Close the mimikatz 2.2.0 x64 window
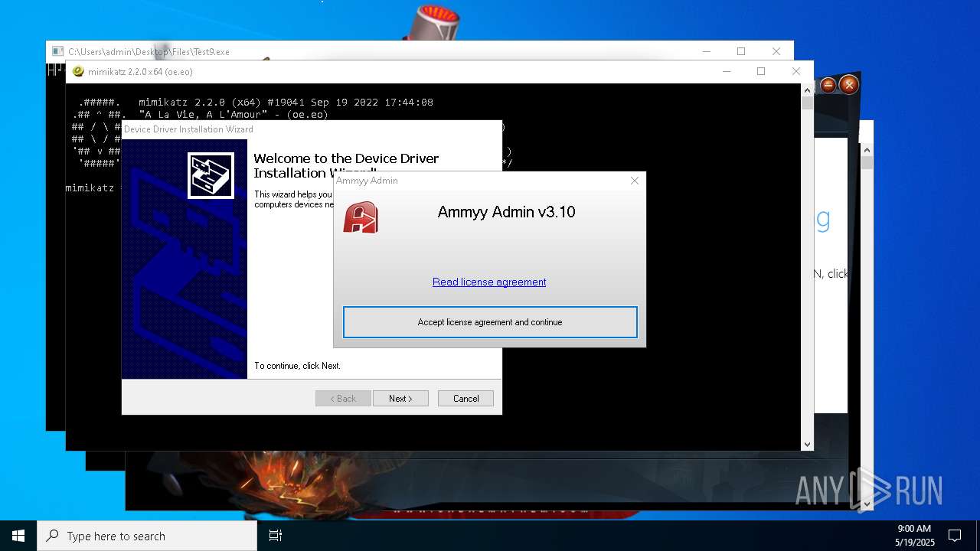 click(796, 71)
